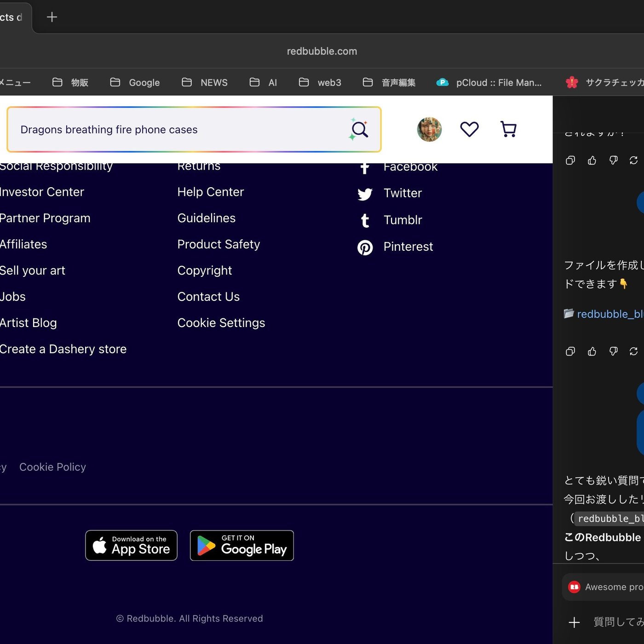Open the Jobs page link

tap(12, 297)
